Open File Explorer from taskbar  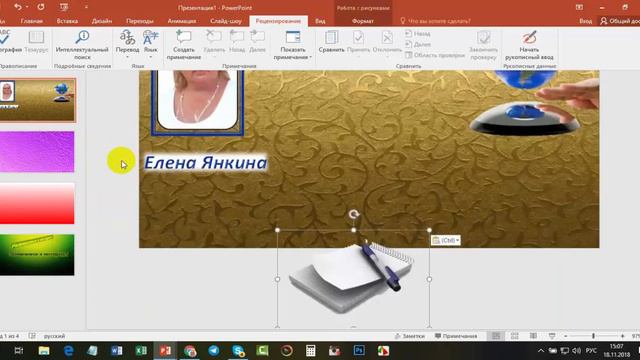tap(44, 351)
